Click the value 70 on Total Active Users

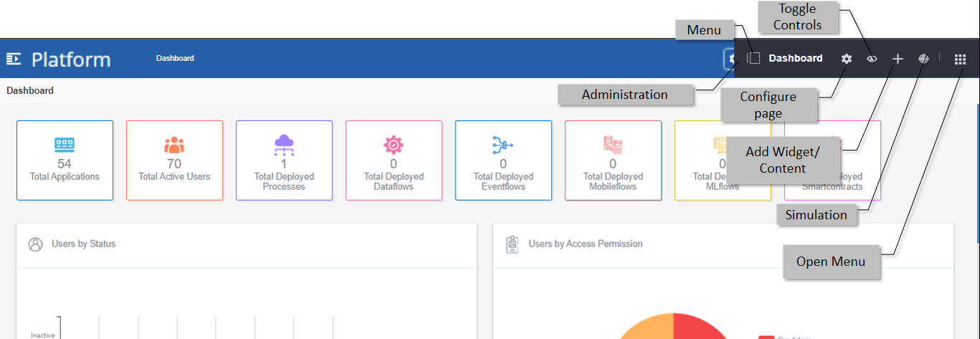(x=174, y=164)
